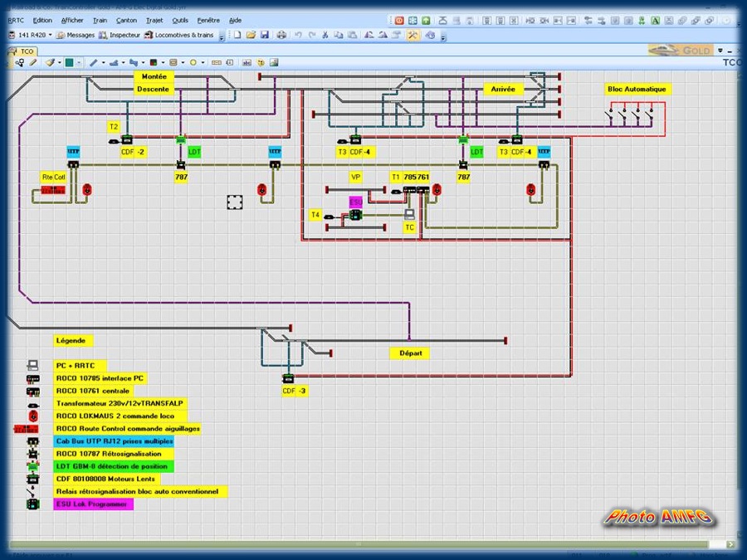Click the globe icon in second toolbar
This screenshot has height=560, width=747.
coord(430,35)
